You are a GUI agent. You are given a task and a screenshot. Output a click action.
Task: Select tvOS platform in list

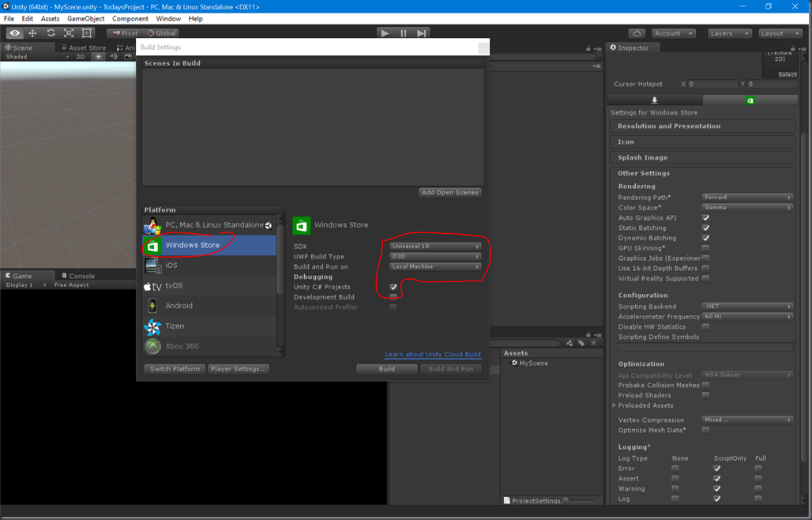pyautogui.click(x=209, y=285)
